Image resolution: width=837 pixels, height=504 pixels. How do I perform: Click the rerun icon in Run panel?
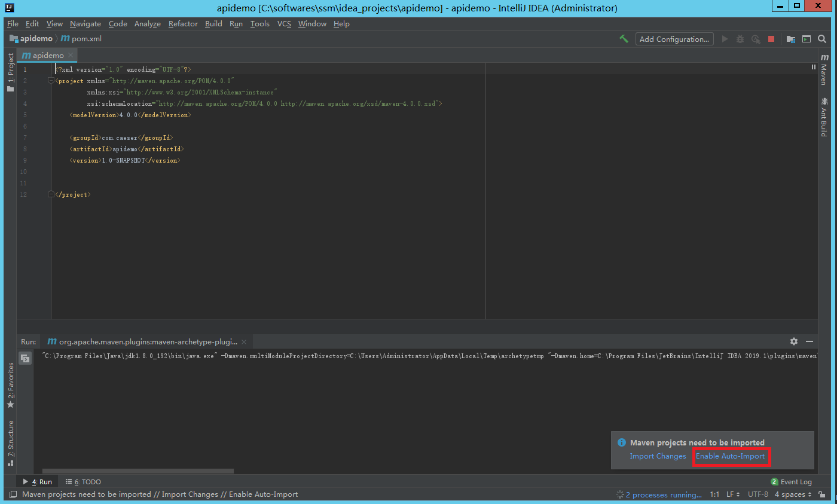25,358
